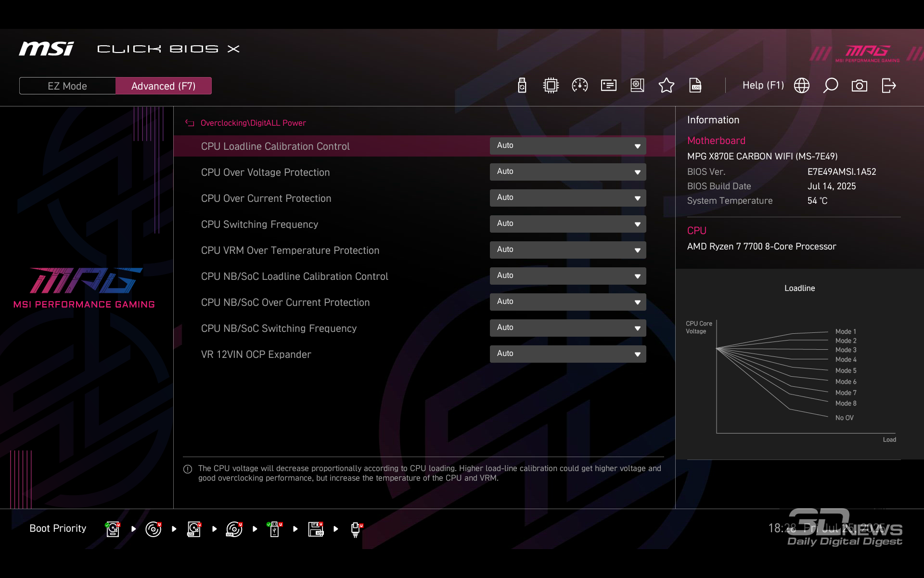Click the info circle icon beside the description

188,469
